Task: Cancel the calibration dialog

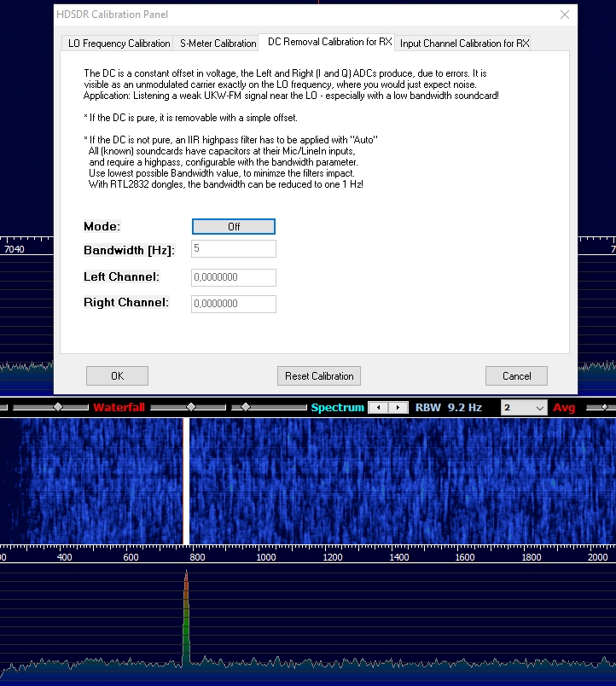Action: [x=516, y=375]
